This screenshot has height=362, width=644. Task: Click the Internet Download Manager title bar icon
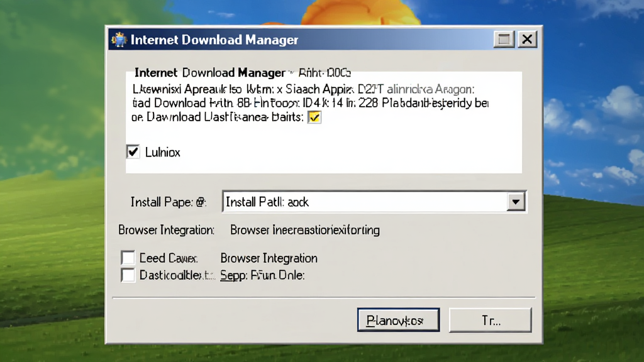(x=119, y=40)
